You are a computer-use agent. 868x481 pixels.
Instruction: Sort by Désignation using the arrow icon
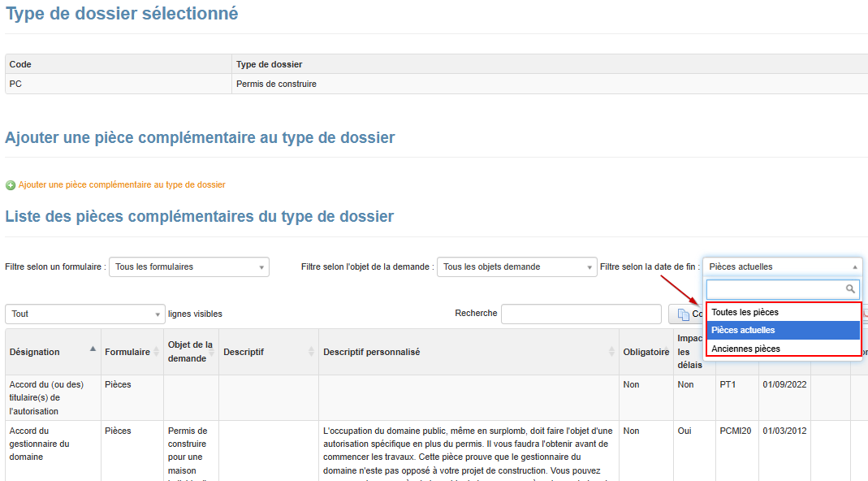coord(93,349)
